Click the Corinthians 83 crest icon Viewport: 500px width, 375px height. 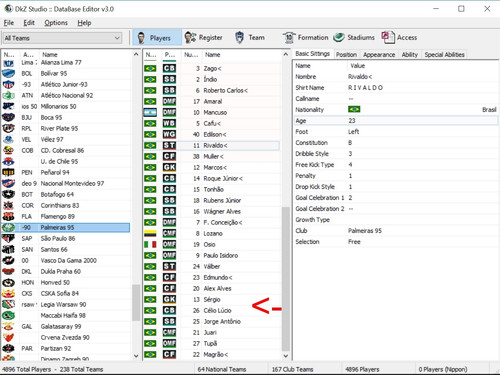9,205
